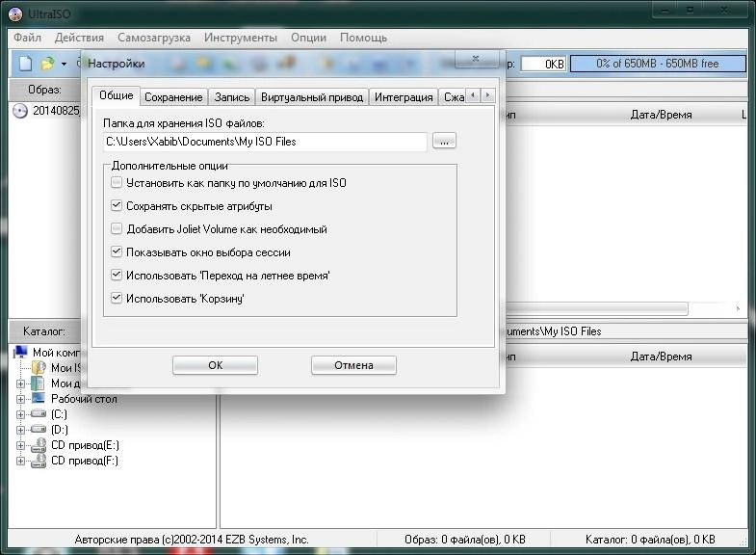Expand the CD привод(E:) node
This screenshot has width=756, height=555.
coord(20,445)
